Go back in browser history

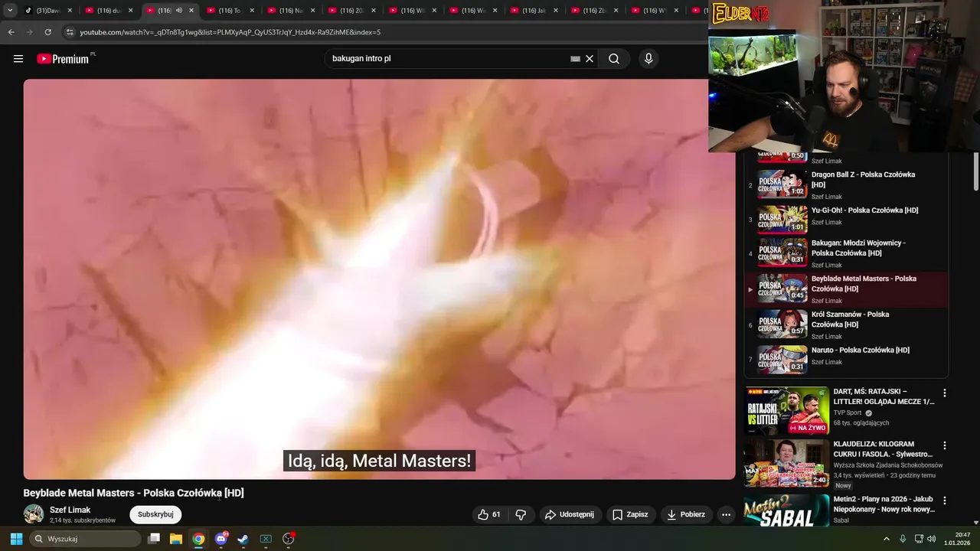11,32
